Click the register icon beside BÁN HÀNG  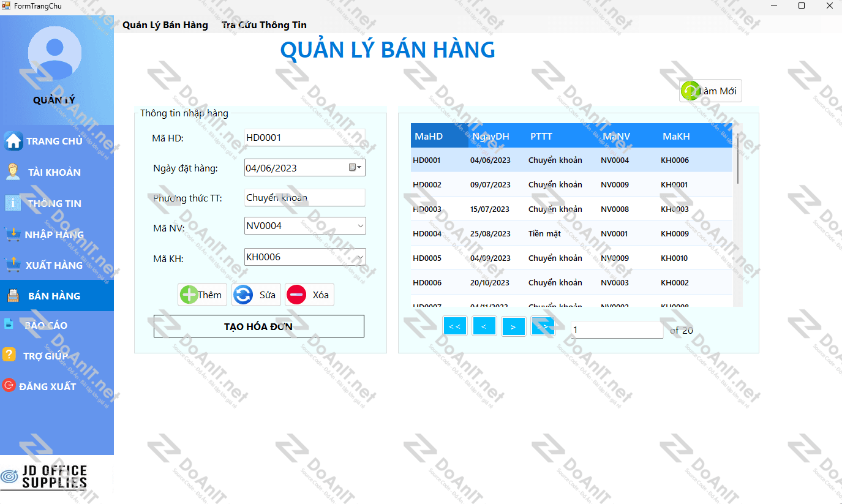pyautogui.click(x=13, y=296)
